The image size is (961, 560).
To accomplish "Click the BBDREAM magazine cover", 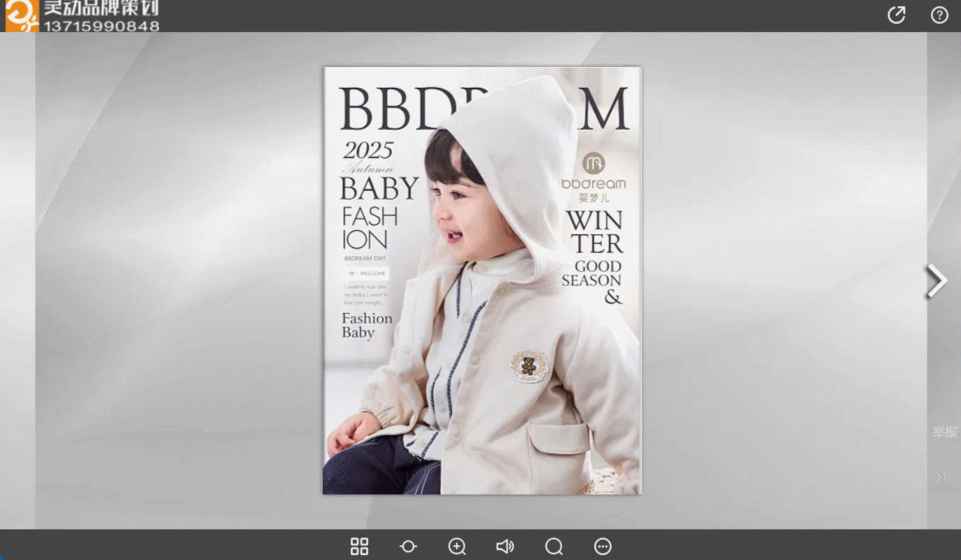I will 482,280.
